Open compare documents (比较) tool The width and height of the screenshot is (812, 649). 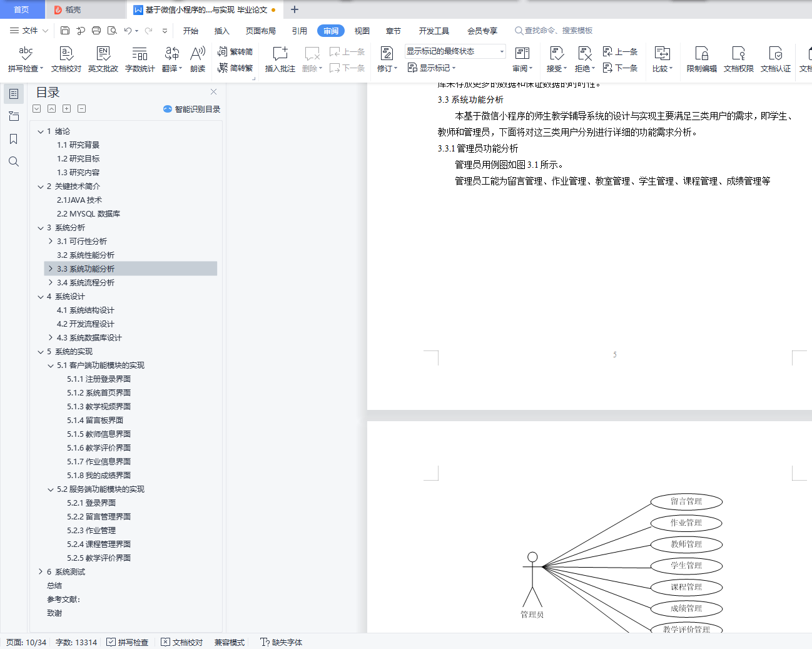point(662,59)
